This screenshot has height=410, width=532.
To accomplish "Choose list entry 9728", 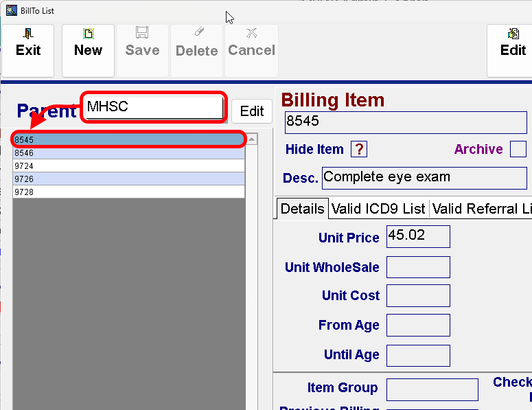I will point(128,192).
